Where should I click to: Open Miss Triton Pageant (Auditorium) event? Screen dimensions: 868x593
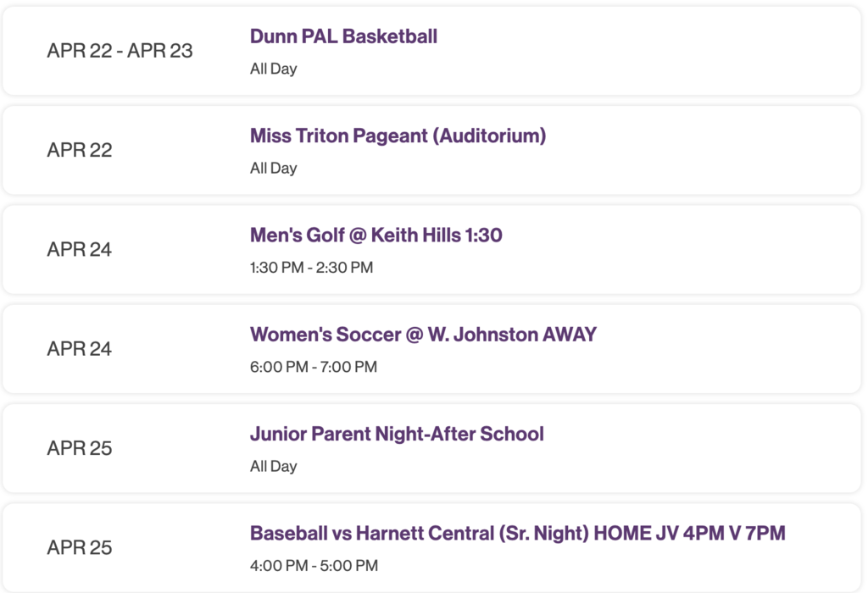398,136
